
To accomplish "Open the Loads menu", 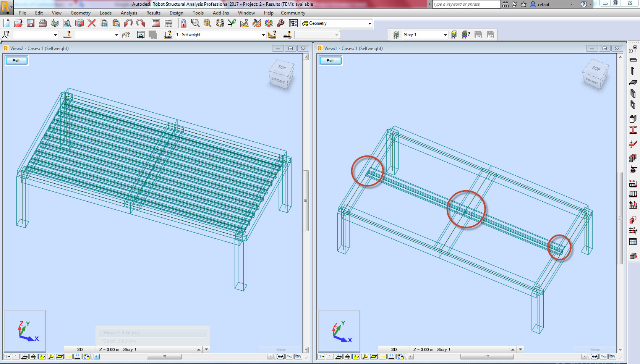I will (105, 13).
